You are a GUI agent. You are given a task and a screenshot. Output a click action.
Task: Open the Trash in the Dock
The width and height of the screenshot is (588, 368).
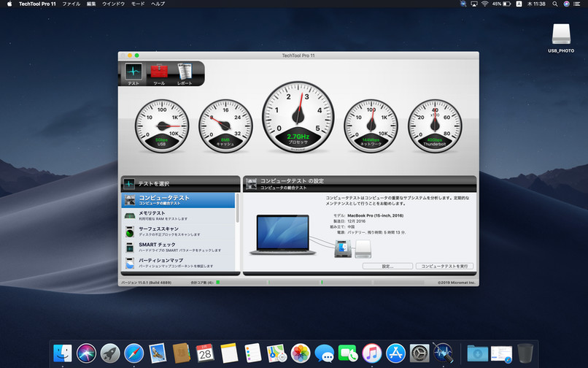(525, 353)
